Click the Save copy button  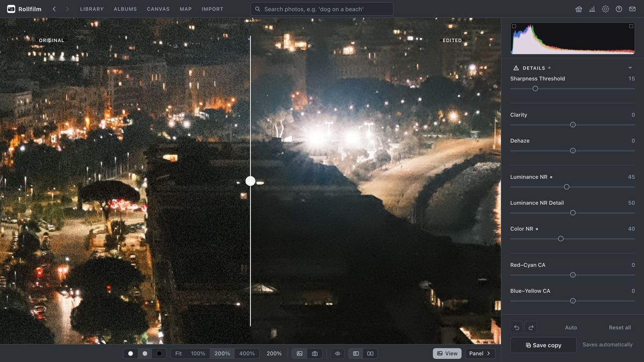(543, 345)
